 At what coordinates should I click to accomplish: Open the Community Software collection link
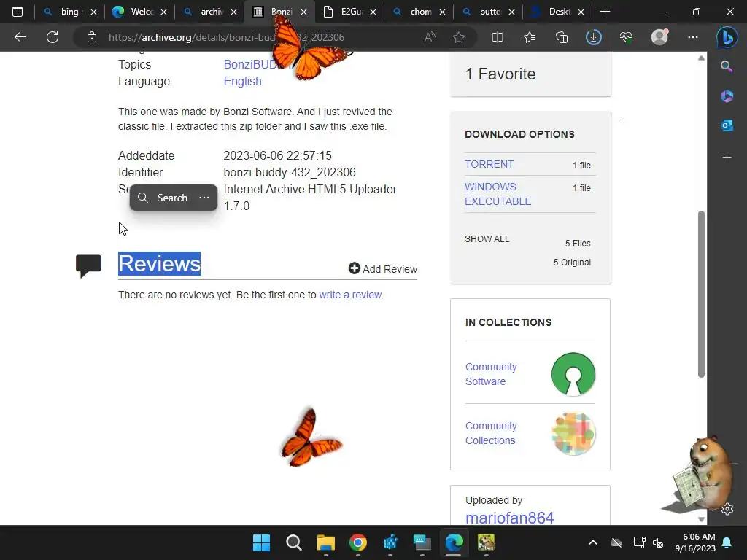pos(491,374)
